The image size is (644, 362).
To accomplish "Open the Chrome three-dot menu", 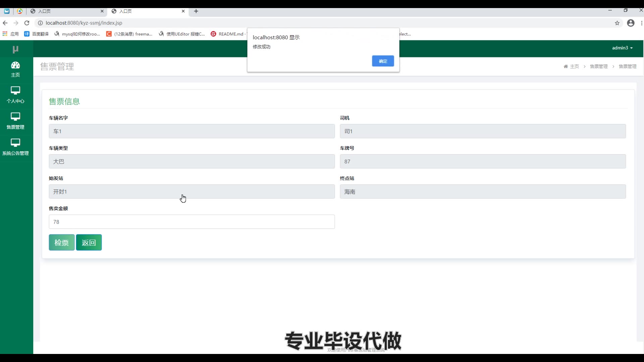I will pyautogui.click(x=641, y=23).
